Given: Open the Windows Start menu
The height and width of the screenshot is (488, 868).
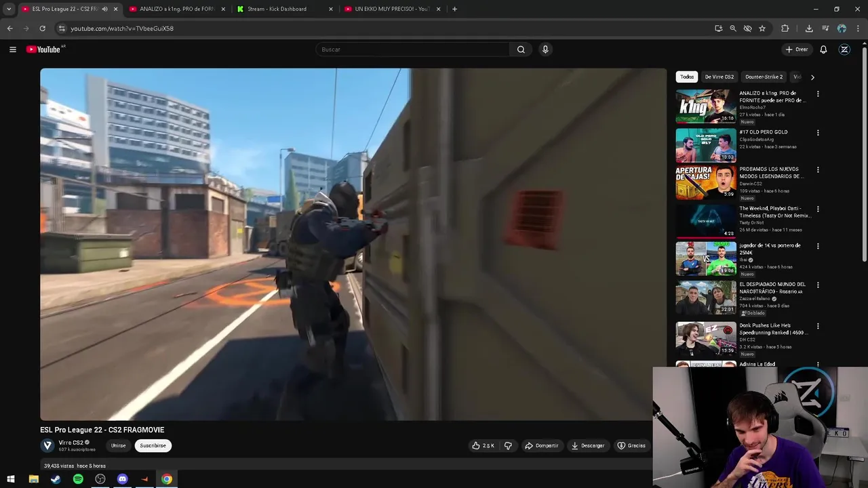Looking at the screenshot, I should (10, 479).
